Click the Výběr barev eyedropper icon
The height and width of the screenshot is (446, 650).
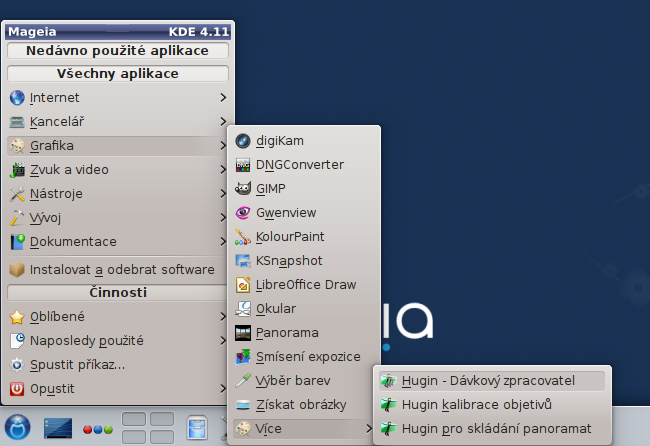(243, 381)
